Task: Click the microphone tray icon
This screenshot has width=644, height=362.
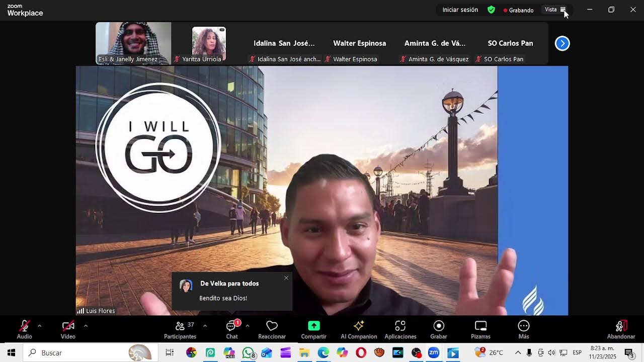Action: (x=529, y=353)
